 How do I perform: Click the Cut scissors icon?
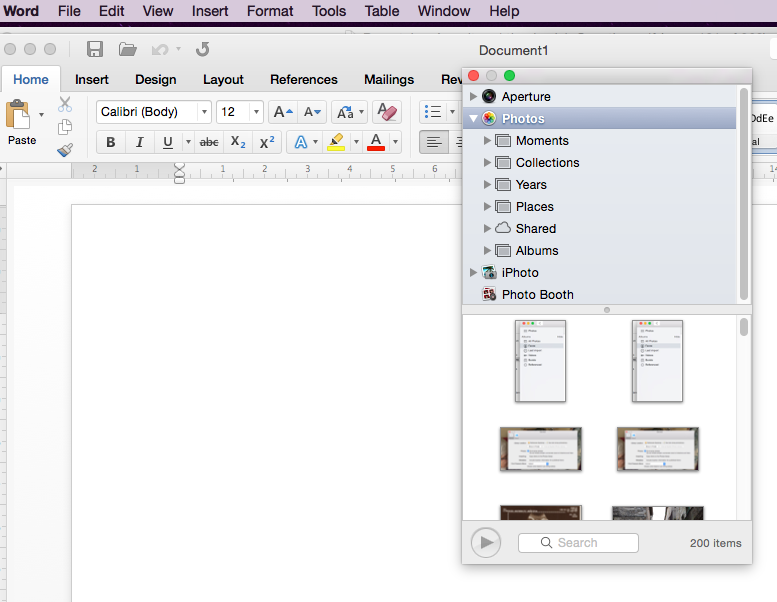pos(65,104)
